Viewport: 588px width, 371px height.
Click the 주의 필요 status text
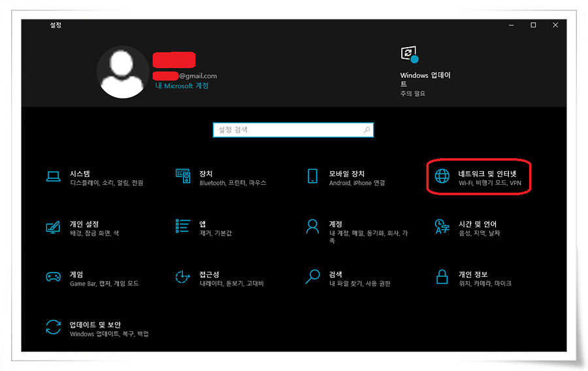(412, 93)
